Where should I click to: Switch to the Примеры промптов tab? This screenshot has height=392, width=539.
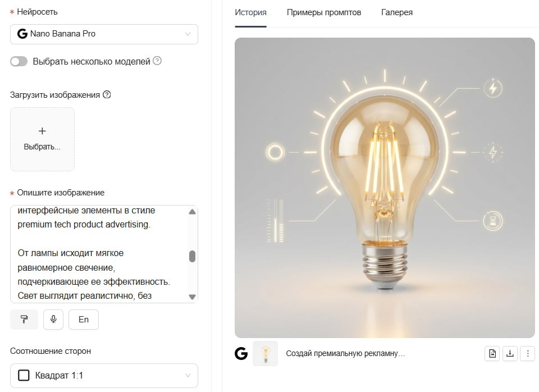point(324,12)
